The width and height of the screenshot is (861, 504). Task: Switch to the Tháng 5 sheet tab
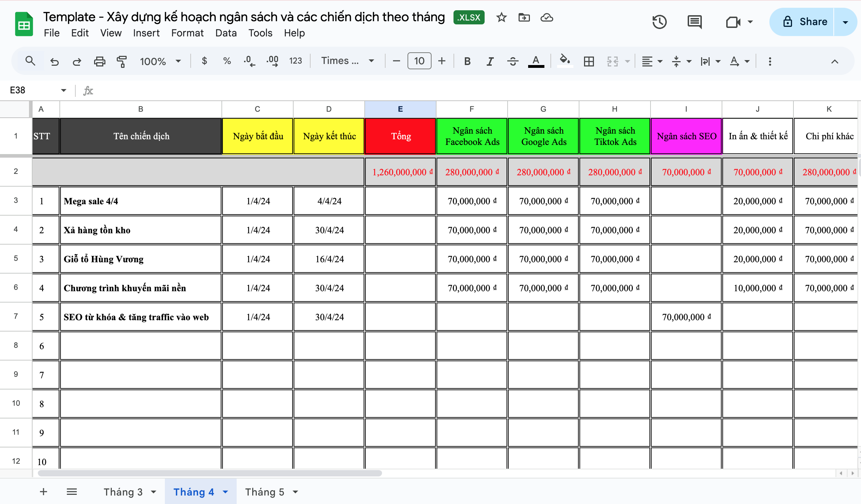coord(265,492)
